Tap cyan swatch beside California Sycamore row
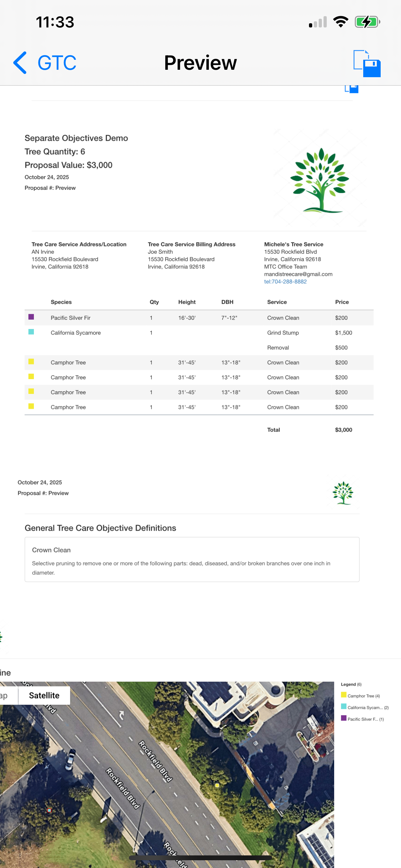Image resolution: width=401 pixels, height=868 pixels. (31, 332)
